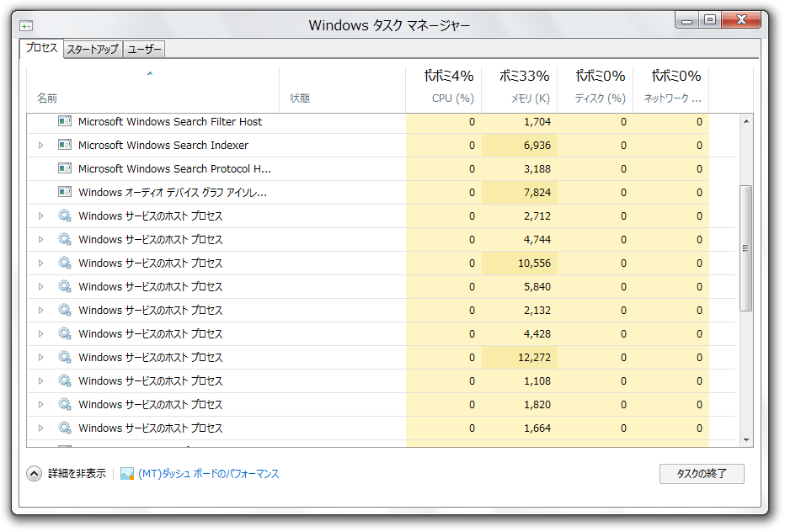Click the Task Manager title bar icon
Image resolution: width=785 pixels, height=532 pixels.
[27, 25]
